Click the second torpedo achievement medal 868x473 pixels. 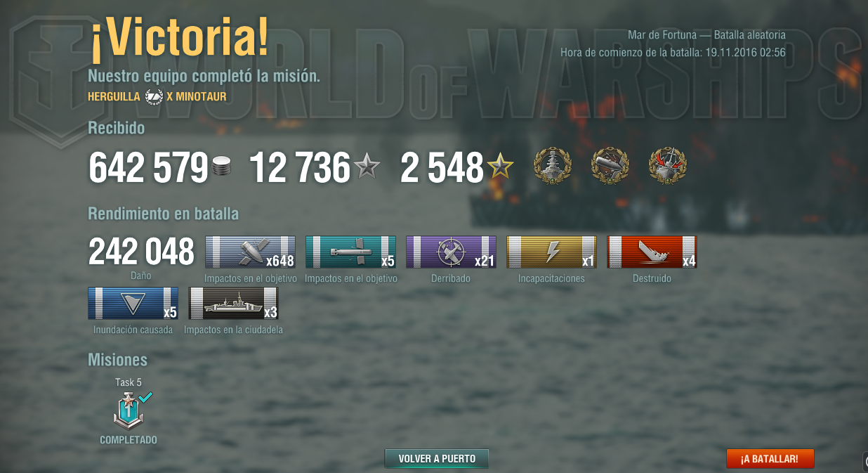click(x=610, y=166)
